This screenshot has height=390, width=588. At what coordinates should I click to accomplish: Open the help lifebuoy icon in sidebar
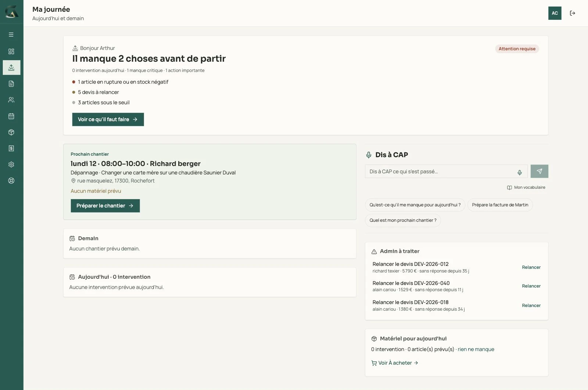coord(11,181)
